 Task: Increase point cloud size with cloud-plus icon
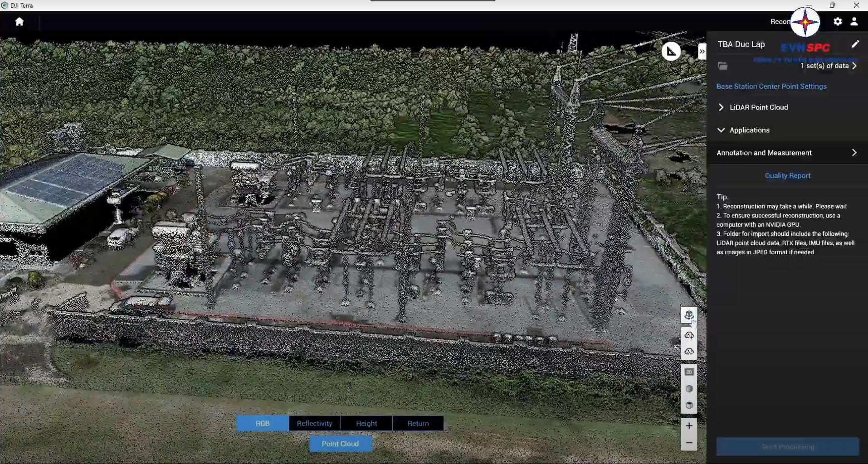pos(689,335)
